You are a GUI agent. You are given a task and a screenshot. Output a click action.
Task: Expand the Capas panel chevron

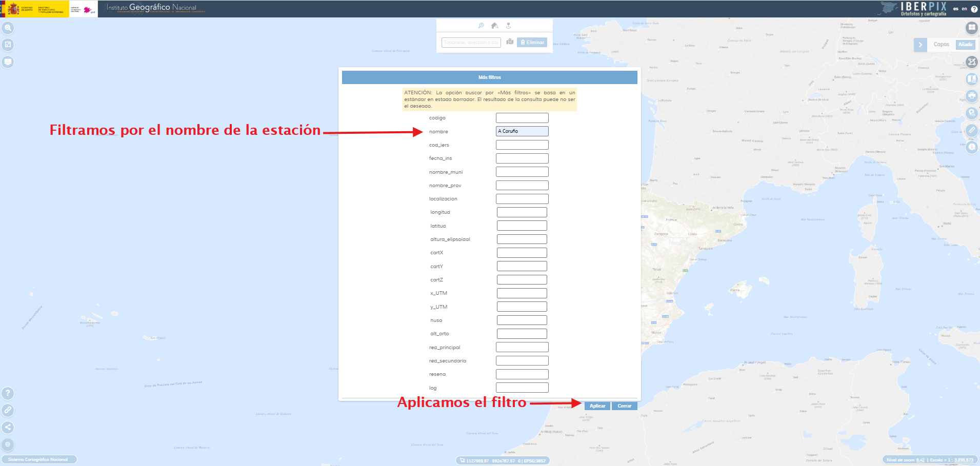pyautogui.click(x=920, y=45)
